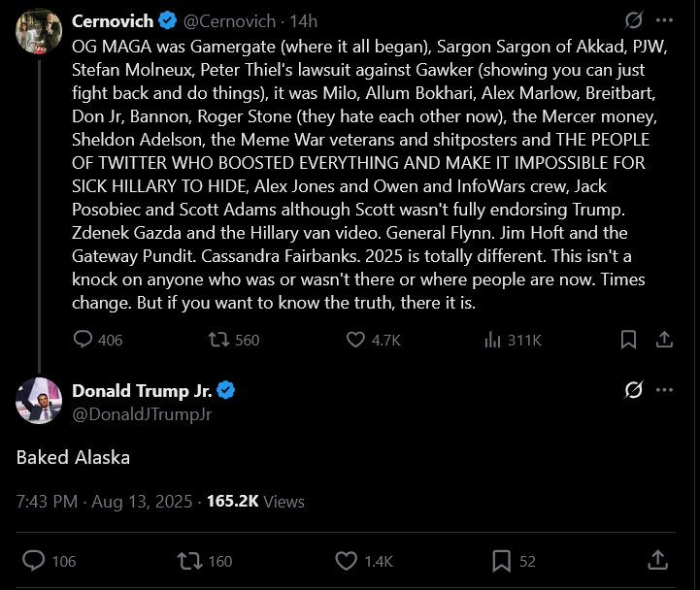Like Cernovich's post with 4.7K likes
Screen dimensions: 700x590
coord(356,340)
